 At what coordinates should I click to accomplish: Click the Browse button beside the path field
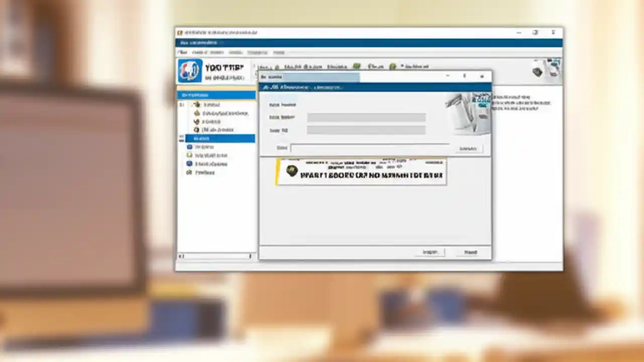pos(468,148)
